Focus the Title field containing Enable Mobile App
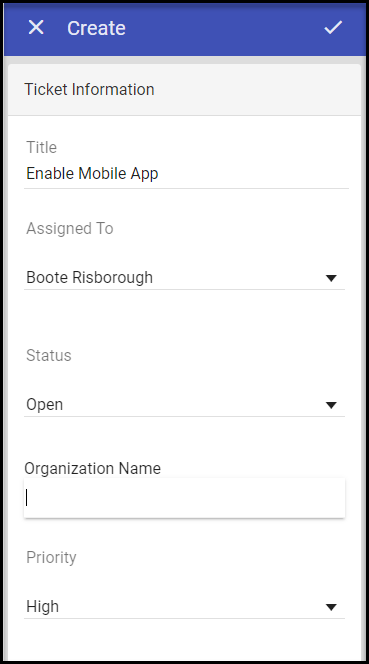Screen dimensions: 369x664 (186, 174)
